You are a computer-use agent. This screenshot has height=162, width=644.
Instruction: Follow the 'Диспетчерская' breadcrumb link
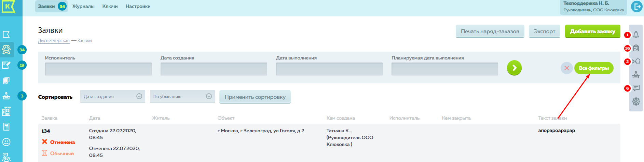(x=54, y=41)
